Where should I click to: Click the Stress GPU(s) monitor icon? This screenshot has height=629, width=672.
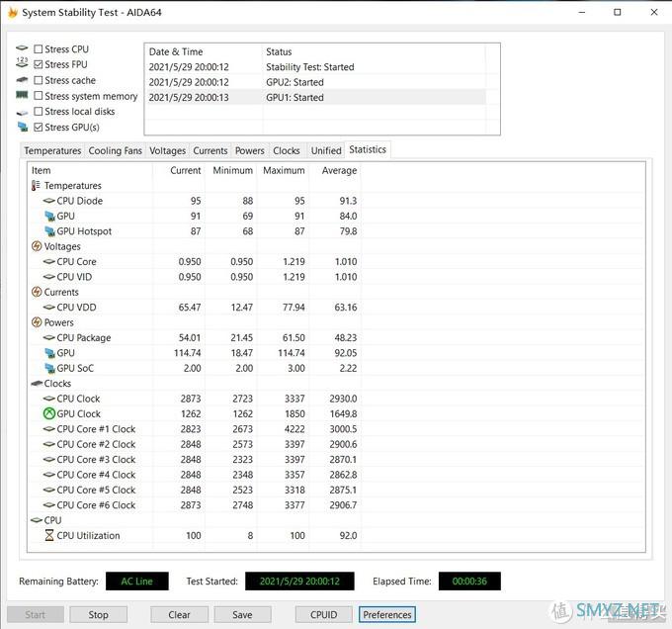(23, 127)
